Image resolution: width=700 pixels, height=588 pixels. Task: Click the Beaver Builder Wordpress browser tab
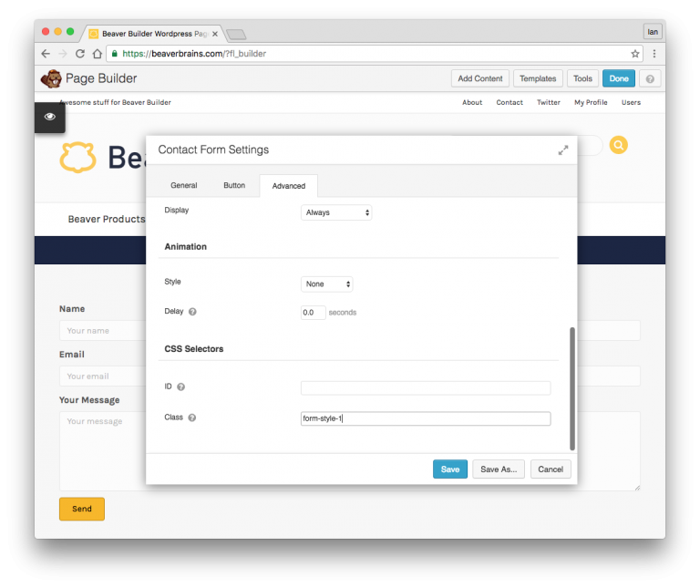154,34
